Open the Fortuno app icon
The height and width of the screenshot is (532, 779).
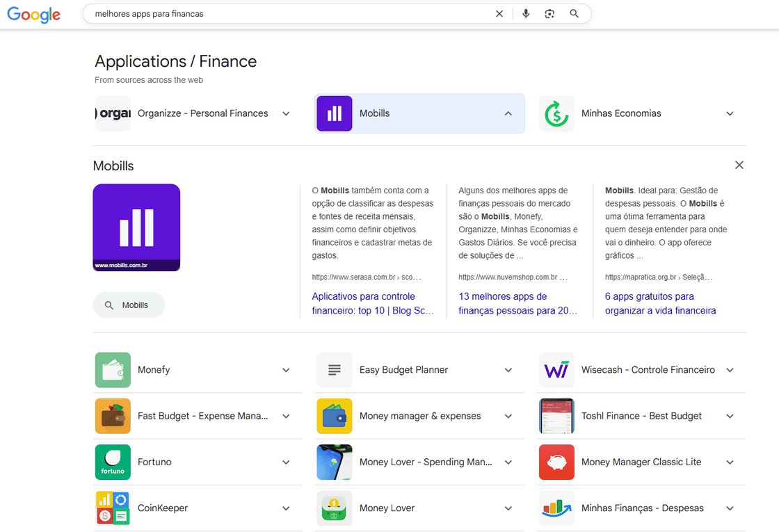click(113, 462)
